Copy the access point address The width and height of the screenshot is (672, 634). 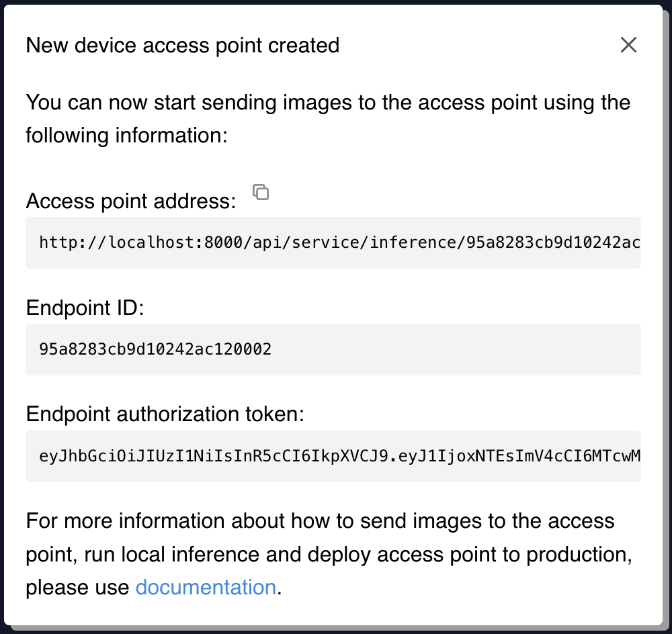pyautogui.click(x=261, y=192)
